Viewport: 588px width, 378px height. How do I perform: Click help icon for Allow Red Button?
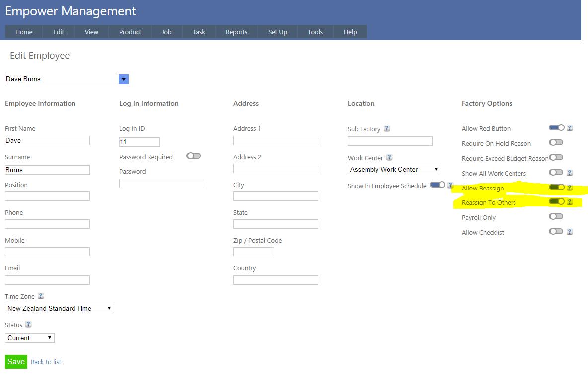[x=570, y=128]
